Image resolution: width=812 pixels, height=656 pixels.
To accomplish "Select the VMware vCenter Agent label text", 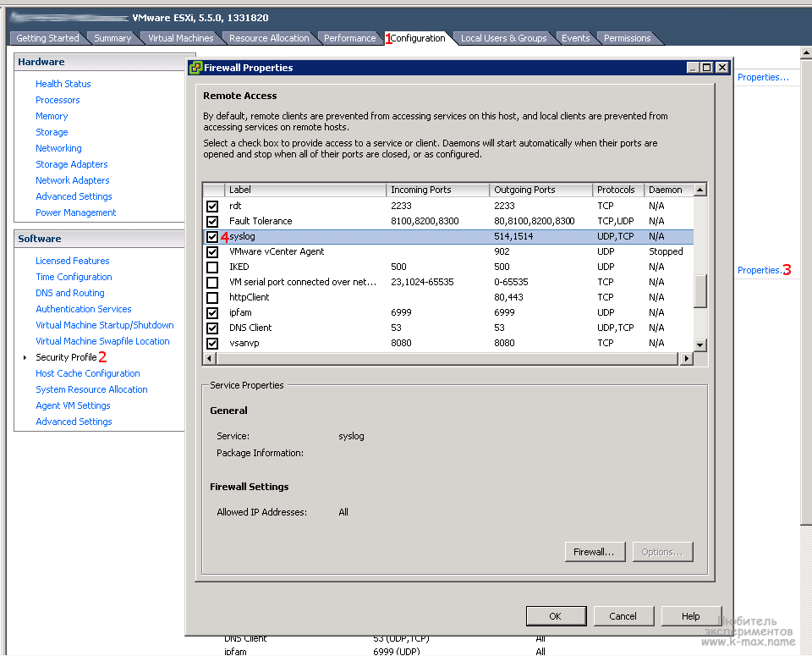I will point(277,252).
